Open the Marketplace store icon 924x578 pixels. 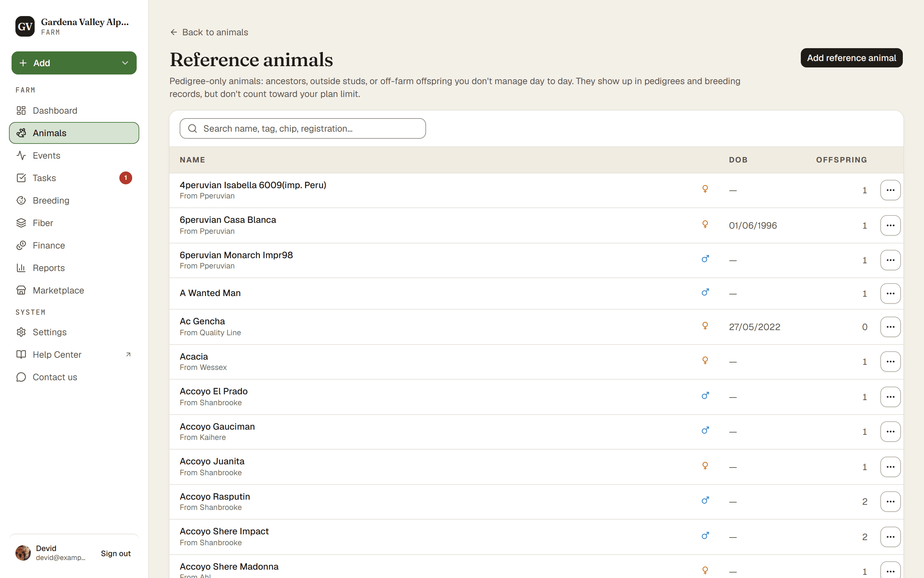pos(21,291)
